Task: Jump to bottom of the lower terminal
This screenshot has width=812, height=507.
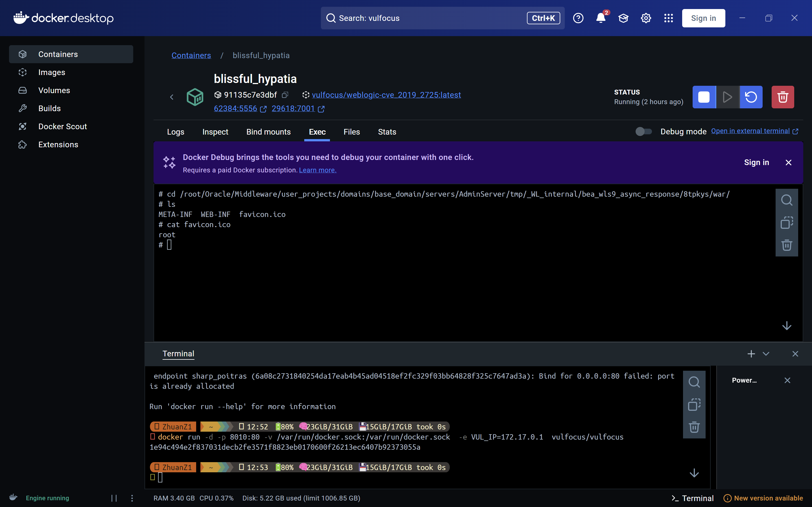Action: [694, 473]
